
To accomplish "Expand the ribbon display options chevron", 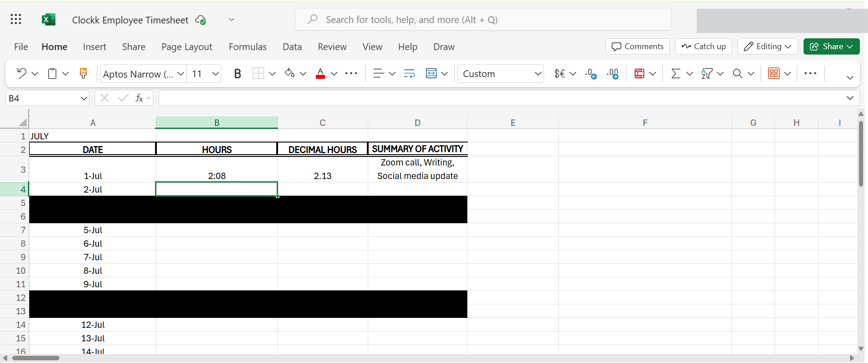I will (850, 78).
